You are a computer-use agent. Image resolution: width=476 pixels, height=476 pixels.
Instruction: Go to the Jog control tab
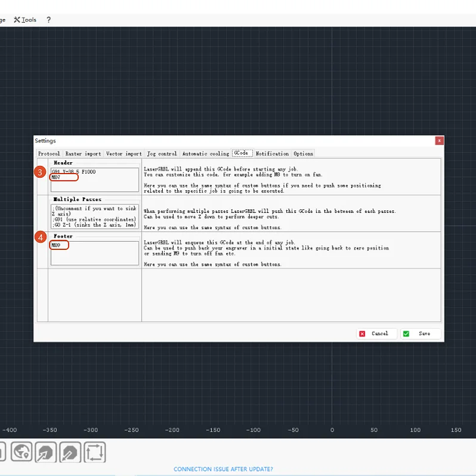(x=162, y=153)
